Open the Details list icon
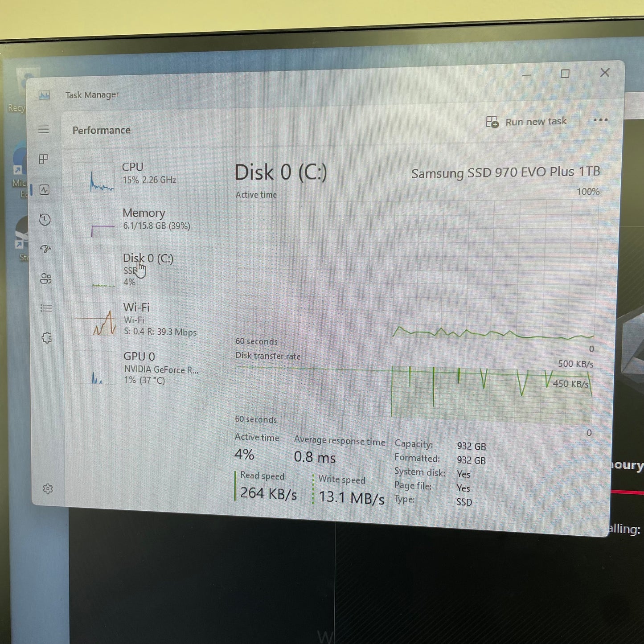The height and width of the screenshot is (644, 644). [46, 308]
